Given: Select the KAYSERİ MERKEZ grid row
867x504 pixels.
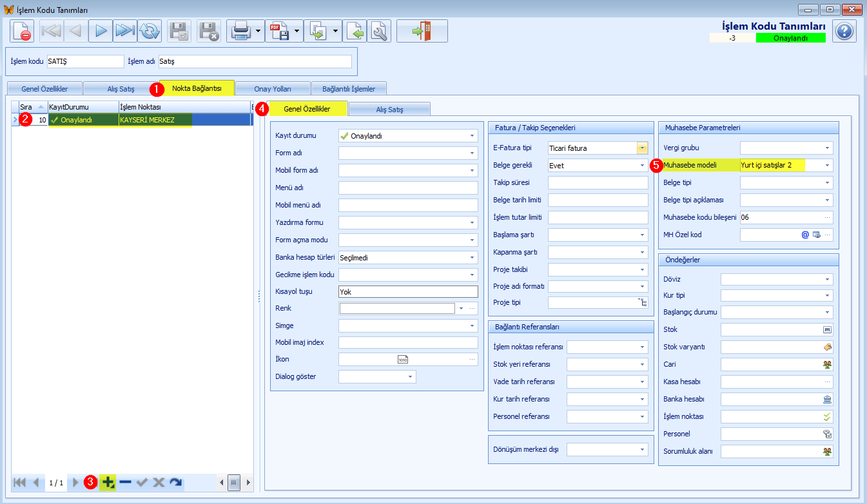Looking at the screenshot, I should tap(131, 120).
